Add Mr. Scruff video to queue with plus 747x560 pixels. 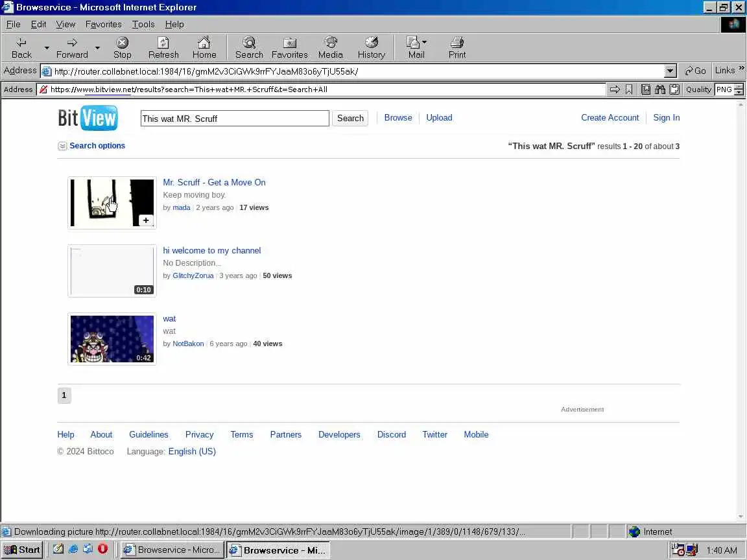(147, 220)
